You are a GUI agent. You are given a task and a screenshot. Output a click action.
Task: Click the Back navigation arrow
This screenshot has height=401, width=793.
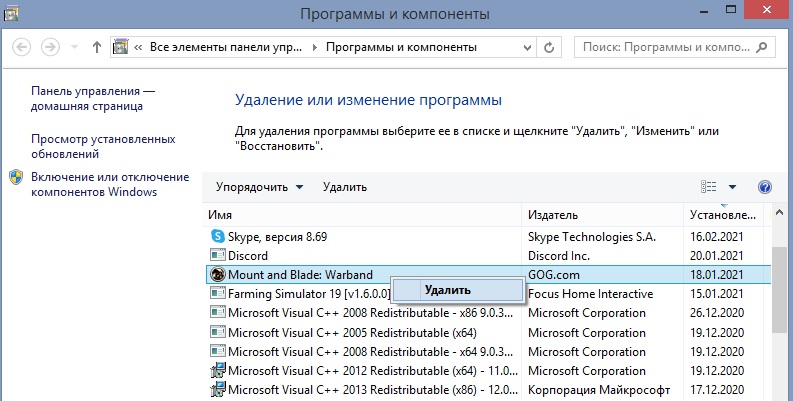pyautogui.click(x=21, y=48)
